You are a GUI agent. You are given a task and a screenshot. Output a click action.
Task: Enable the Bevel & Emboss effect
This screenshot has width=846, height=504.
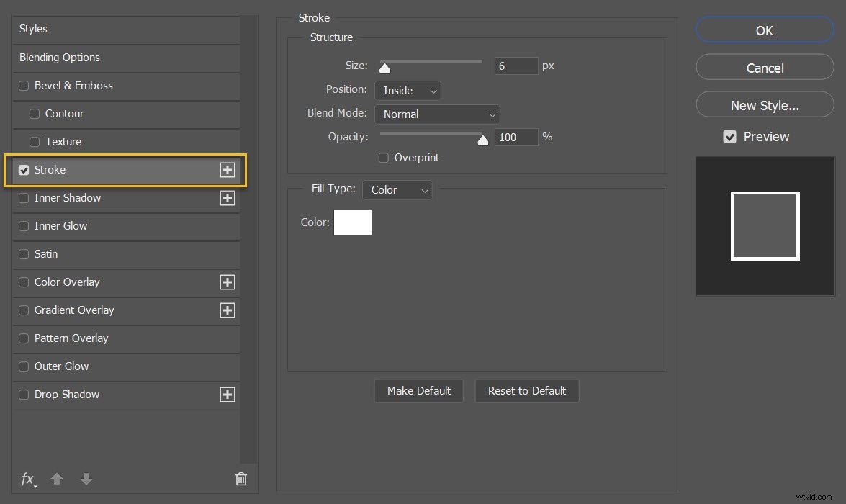24,85
